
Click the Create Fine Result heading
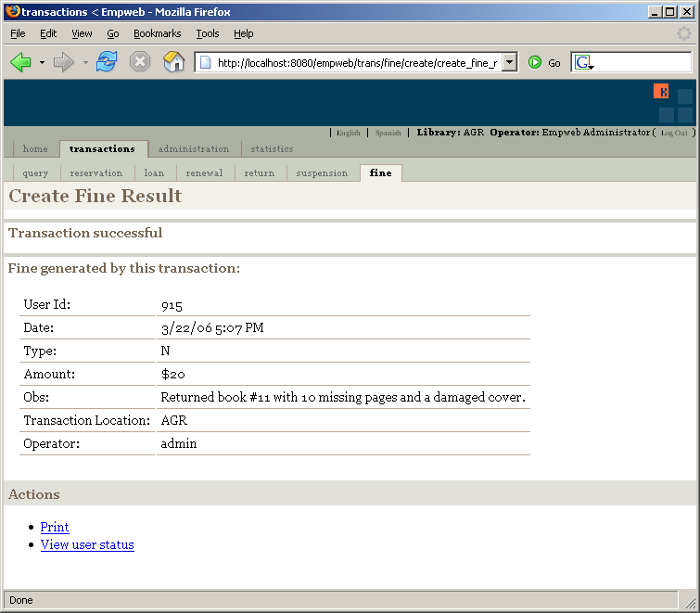point(95,196)
